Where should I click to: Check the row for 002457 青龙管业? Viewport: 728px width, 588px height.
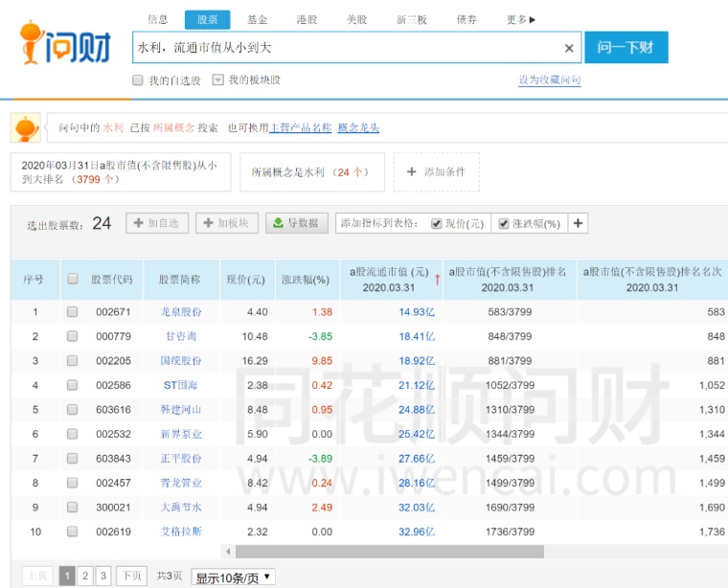coord(72,483)
